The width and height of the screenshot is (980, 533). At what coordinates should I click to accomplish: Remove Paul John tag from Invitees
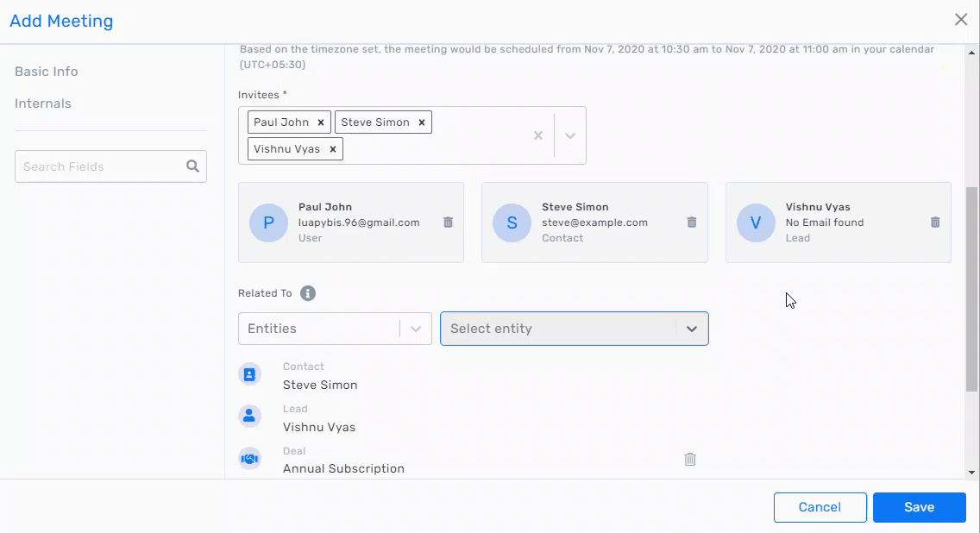(321, 122)
